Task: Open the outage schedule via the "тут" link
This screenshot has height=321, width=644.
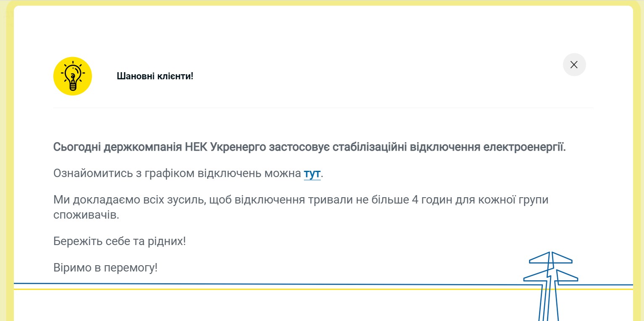Action: point(312,174)
